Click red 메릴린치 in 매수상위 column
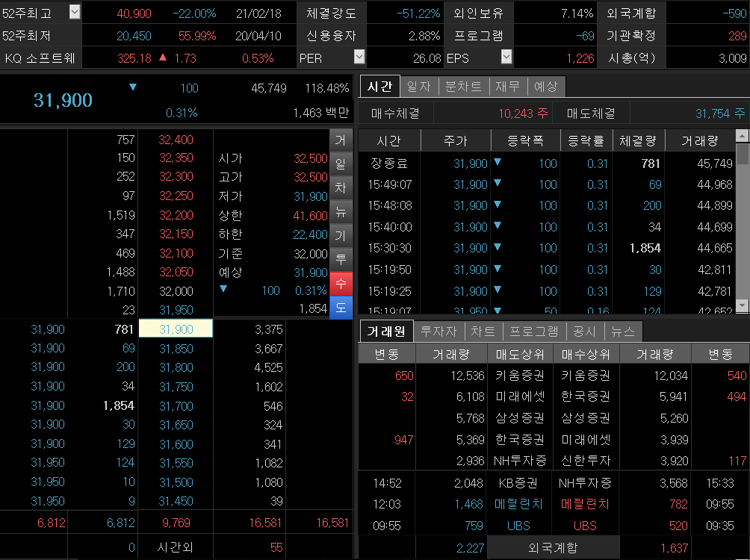The width and height of the screenshot is (750, 560). click(586, 504)
